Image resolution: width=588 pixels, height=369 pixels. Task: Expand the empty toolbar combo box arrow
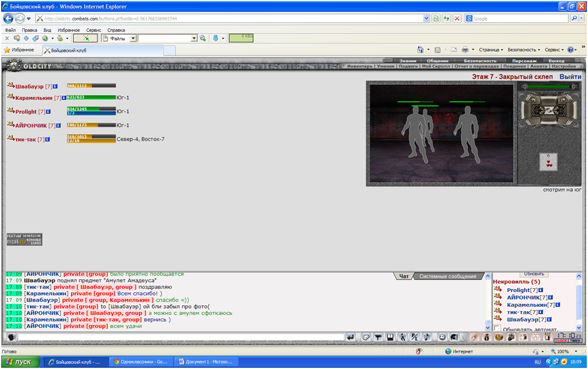click(194, 39)
